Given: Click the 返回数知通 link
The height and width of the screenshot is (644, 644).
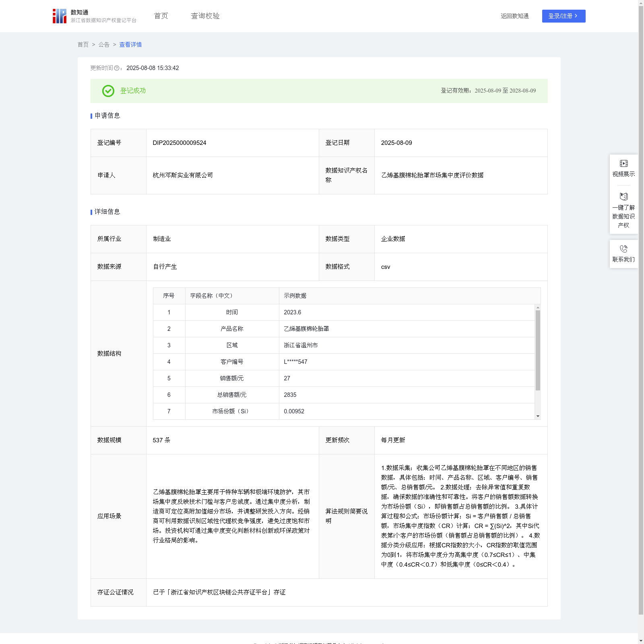Looking at the screenshot, I should point(514,16).
